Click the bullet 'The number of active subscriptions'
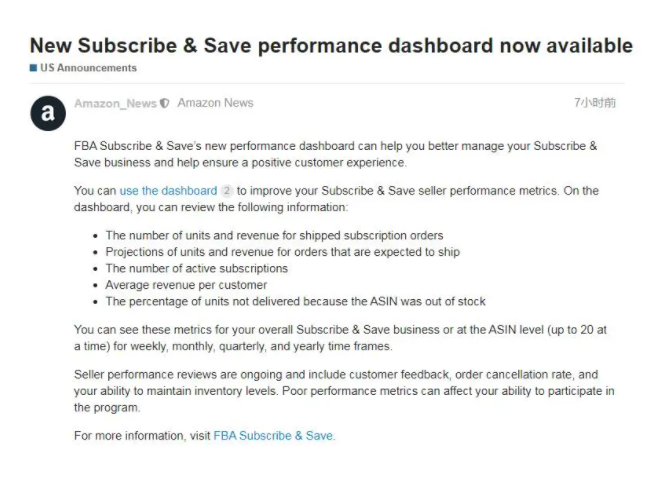The image size is (651, 484). coord(196,268)
